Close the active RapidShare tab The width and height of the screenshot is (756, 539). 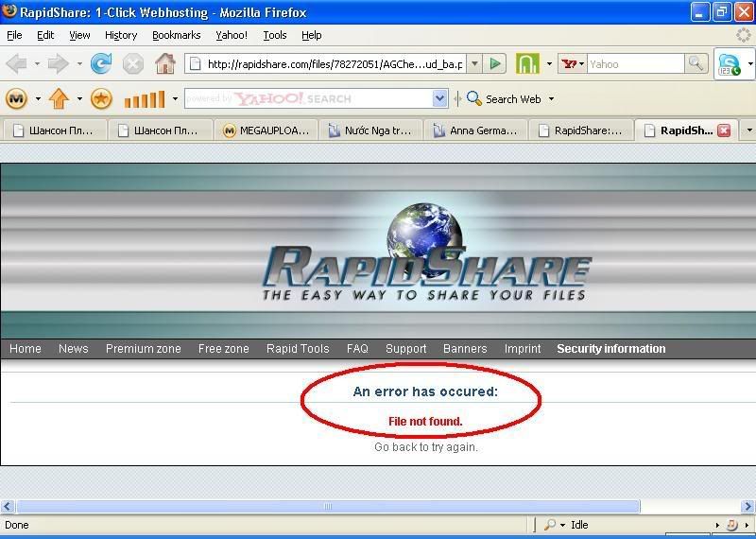[724, 131]
